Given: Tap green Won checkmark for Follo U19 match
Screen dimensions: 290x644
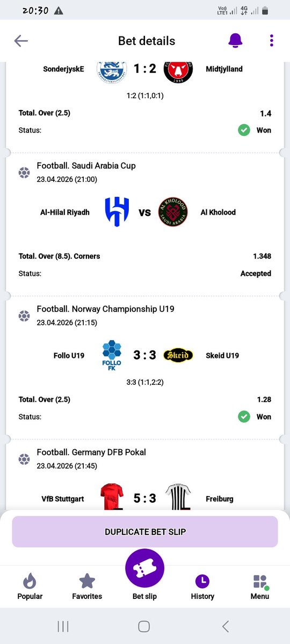Looking at the screenshot, I should 244,416.
